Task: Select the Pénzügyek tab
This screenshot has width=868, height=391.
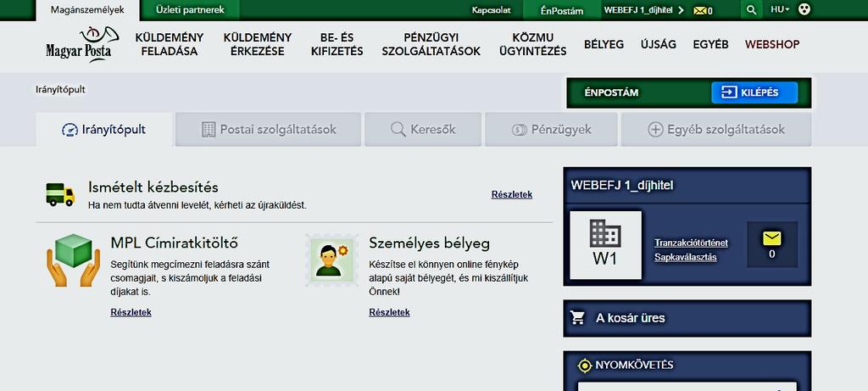Action: click(x=551, y=130)
